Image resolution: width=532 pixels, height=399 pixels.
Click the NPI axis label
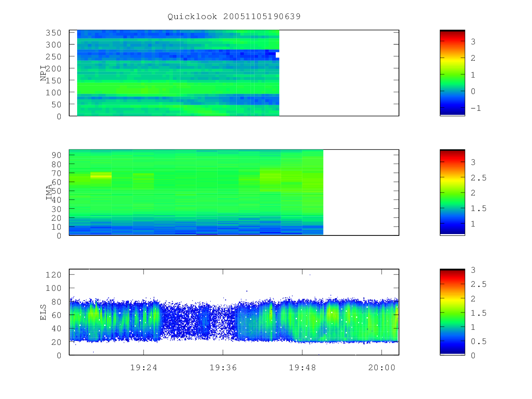point(43,73)
